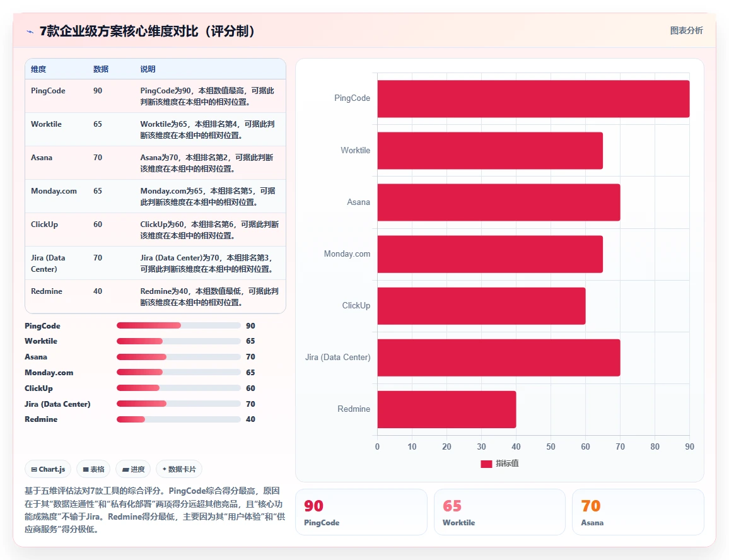Click the 说明 column header
The height and width of the screenshot is (560, 729).
click(148, 69)
